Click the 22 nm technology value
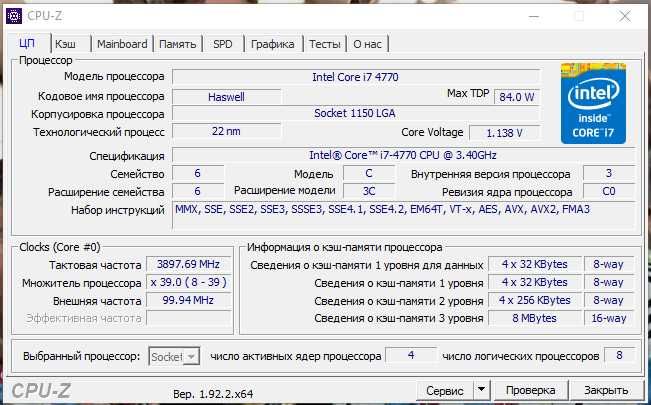Viewport: 651px width, 405px height. [x=226, y=131]
